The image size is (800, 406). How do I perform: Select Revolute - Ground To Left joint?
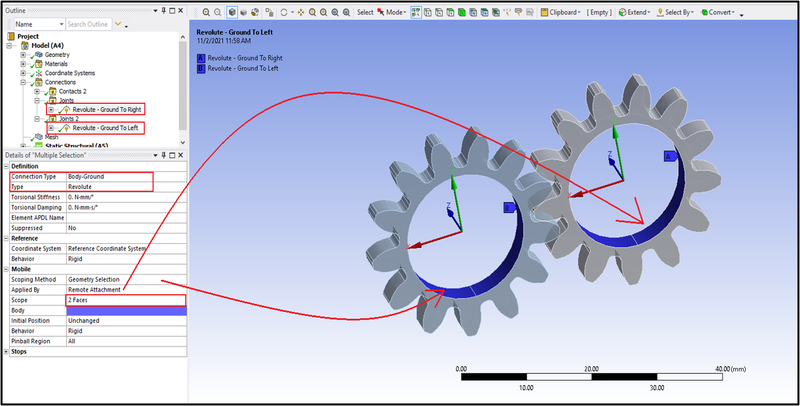[x=106, y=128]
